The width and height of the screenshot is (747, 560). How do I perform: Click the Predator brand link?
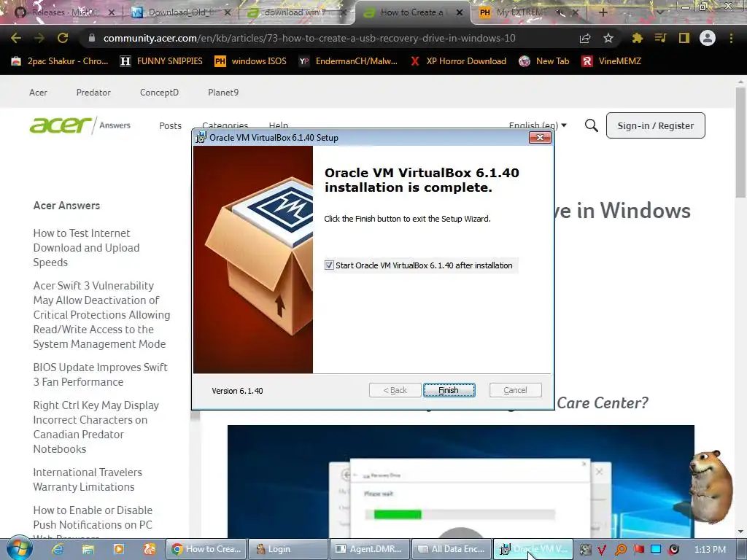[x=93, y=93]
